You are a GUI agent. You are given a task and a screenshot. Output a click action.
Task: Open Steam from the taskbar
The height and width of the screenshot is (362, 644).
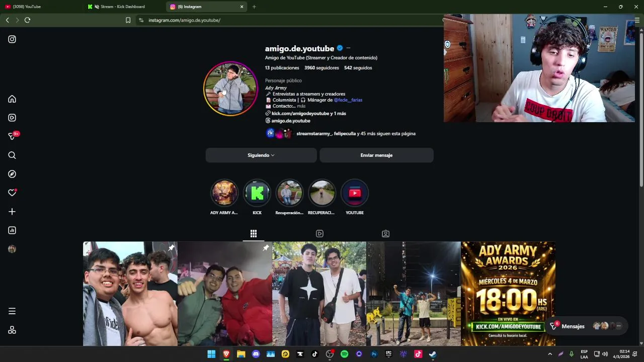pyautogui.click(x=433, y=354)
